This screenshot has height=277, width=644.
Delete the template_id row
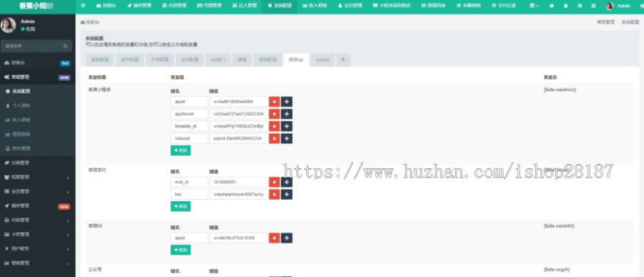pyautogui.click(x=274, y=126)
